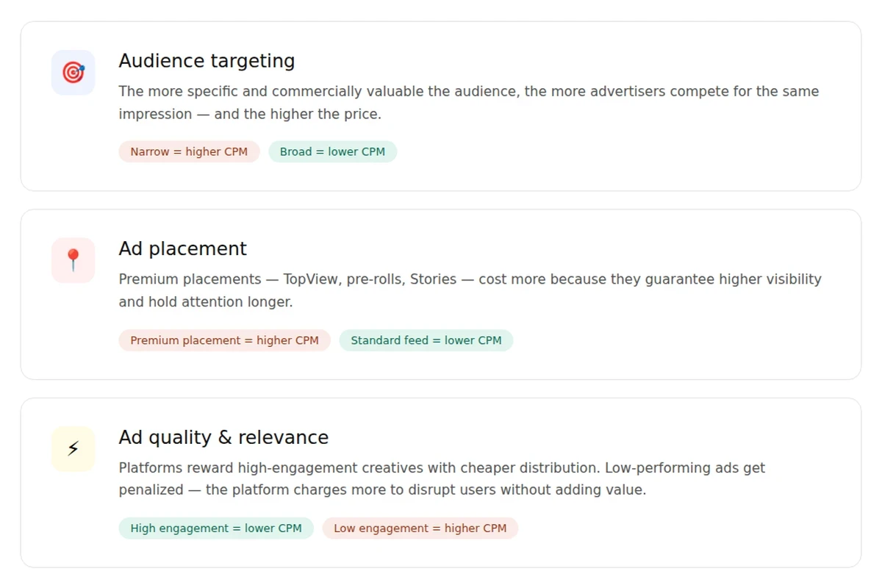Choose the Standard feed = lower CPM tag
Image resolution: width=882 pixels, height=588 pixels.
point(426,340)
